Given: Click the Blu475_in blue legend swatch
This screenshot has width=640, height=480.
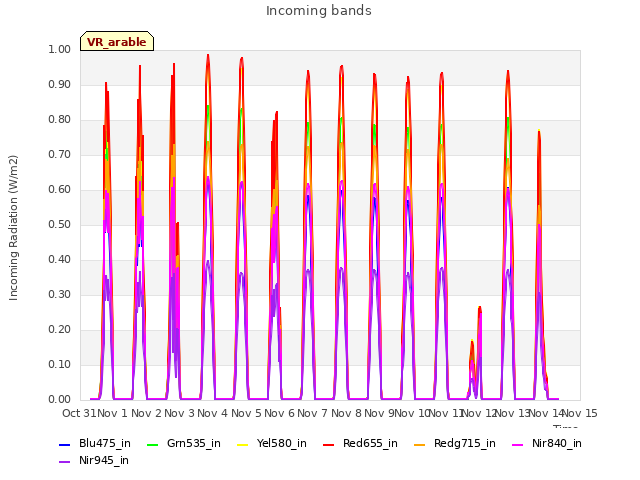Looking at the screenshot, I should click(64, 444).
